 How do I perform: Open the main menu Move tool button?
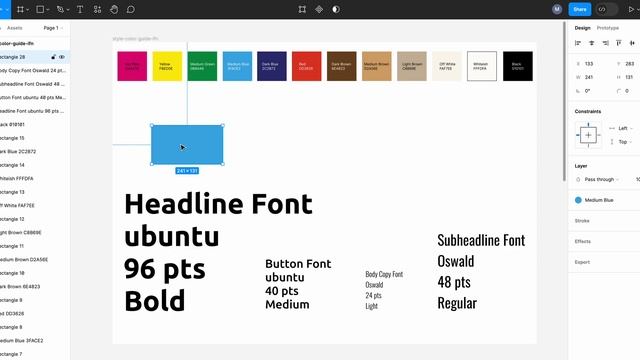pos(4,9)
